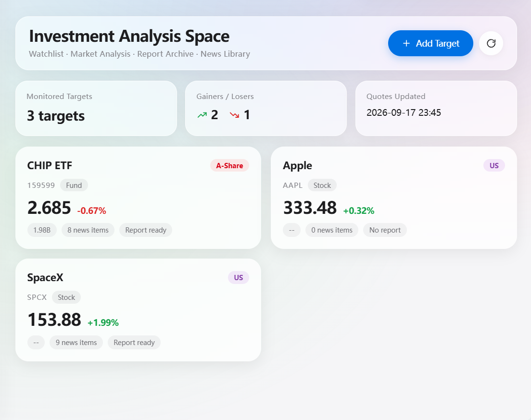
Task: Click the Monitored Targets label
Action: (x=59, y=97)
